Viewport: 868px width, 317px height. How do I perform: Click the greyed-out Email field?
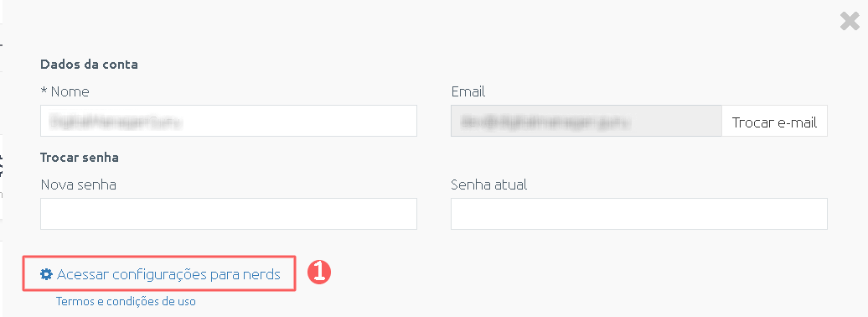point(586,121)
